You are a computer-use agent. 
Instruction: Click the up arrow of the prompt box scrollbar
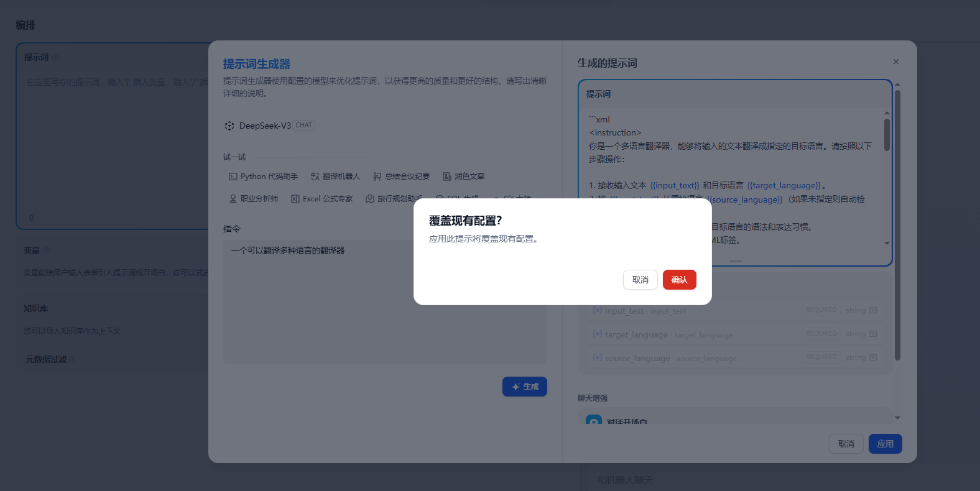pos(887,113)
